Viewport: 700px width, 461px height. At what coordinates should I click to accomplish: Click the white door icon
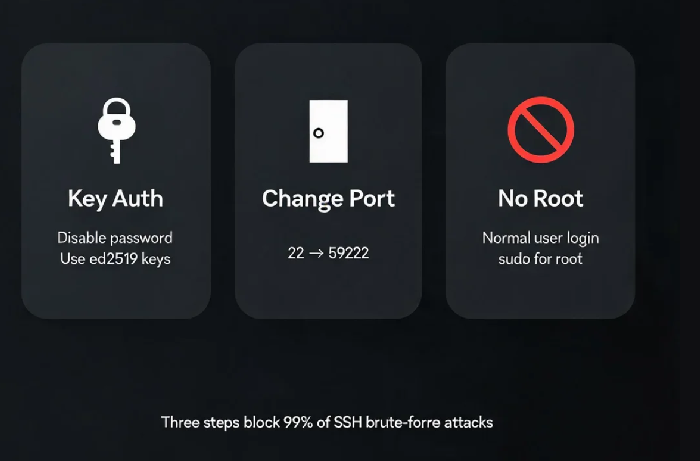pos(329,131)
